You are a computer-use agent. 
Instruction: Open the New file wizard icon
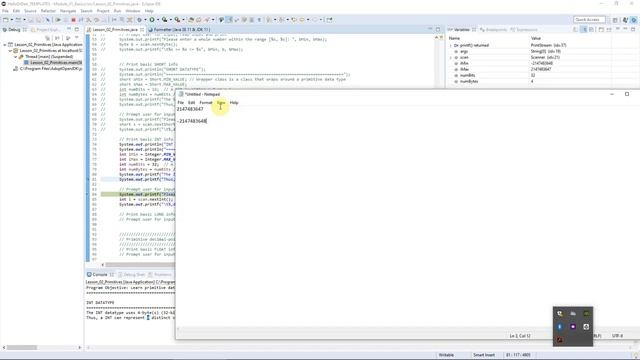[5, 20]
